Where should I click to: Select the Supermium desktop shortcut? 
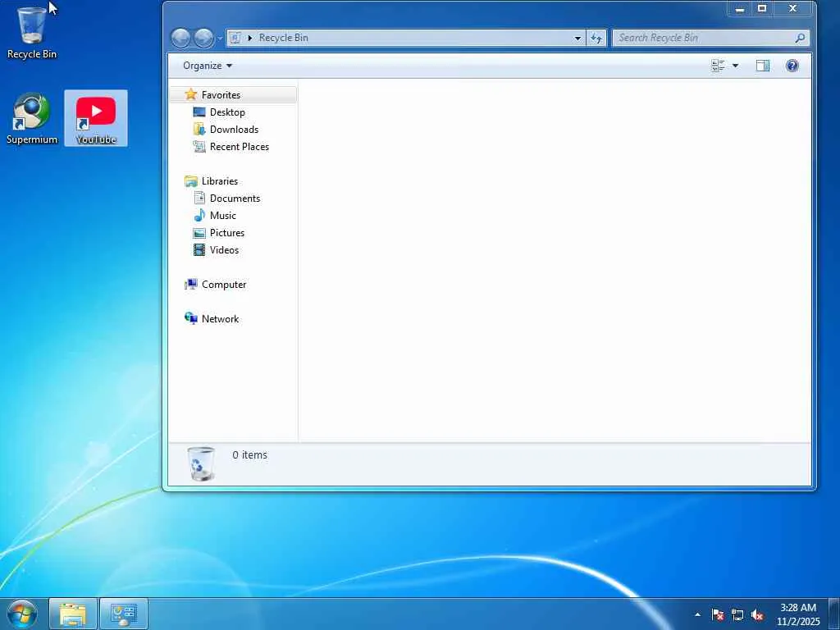[32, 118]
